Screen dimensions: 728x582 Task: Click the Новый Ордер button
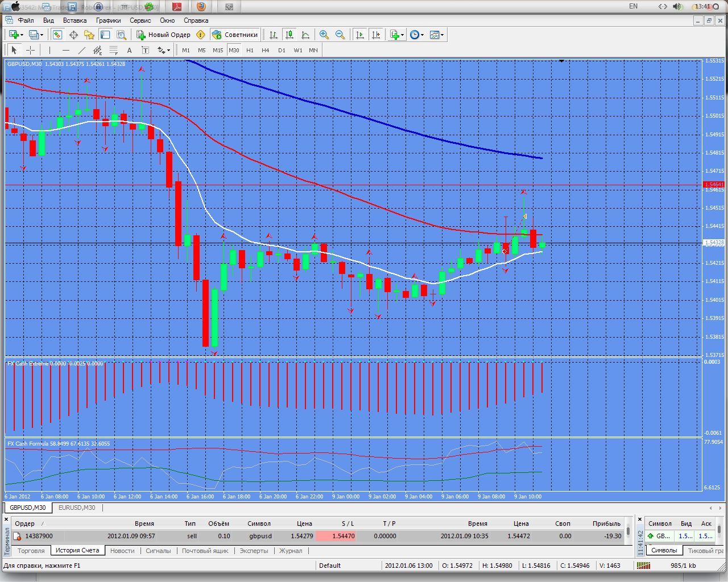tap(163, 35)
